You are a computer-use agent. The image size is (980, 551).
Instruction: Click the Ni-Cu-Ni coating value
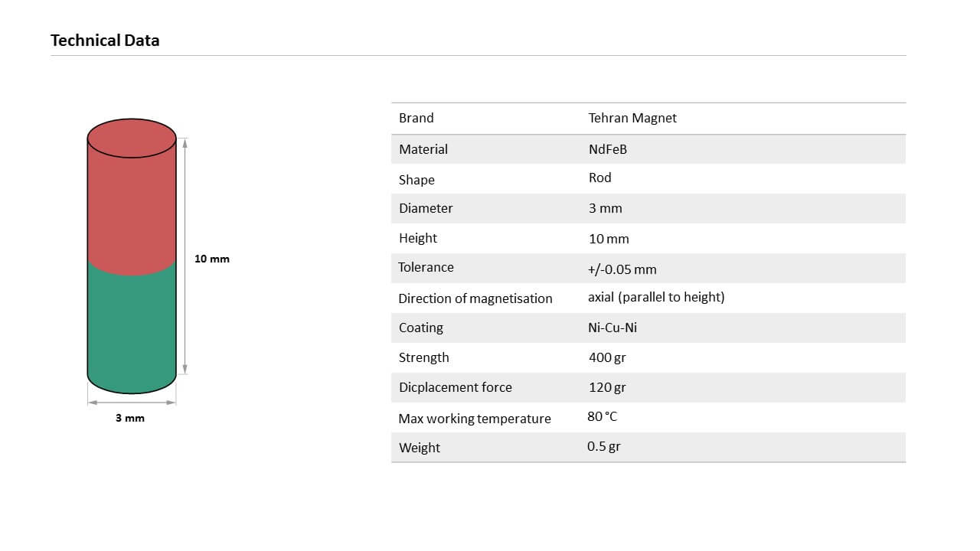pyautogui.click(x=612, y=328)
